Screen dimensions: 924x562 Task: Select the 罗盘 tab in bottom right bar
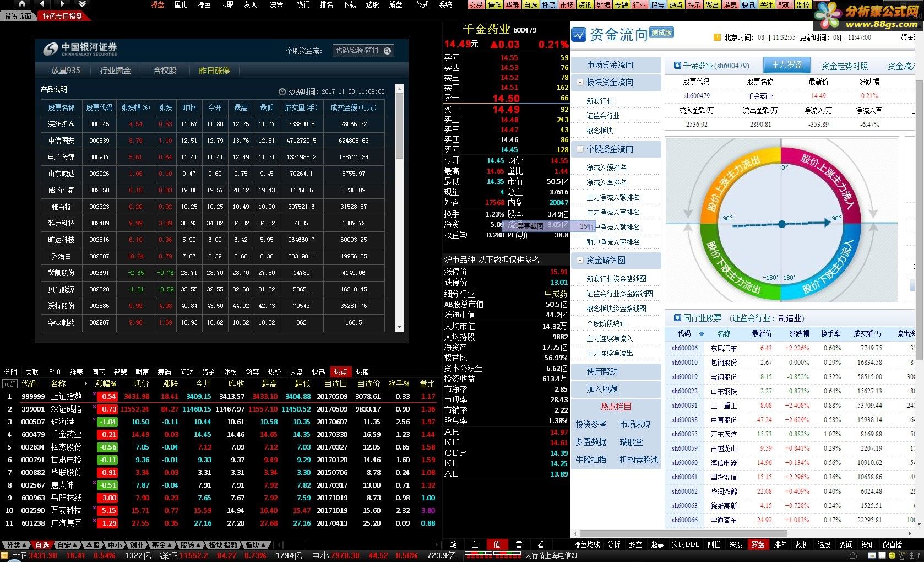[758, 544]
